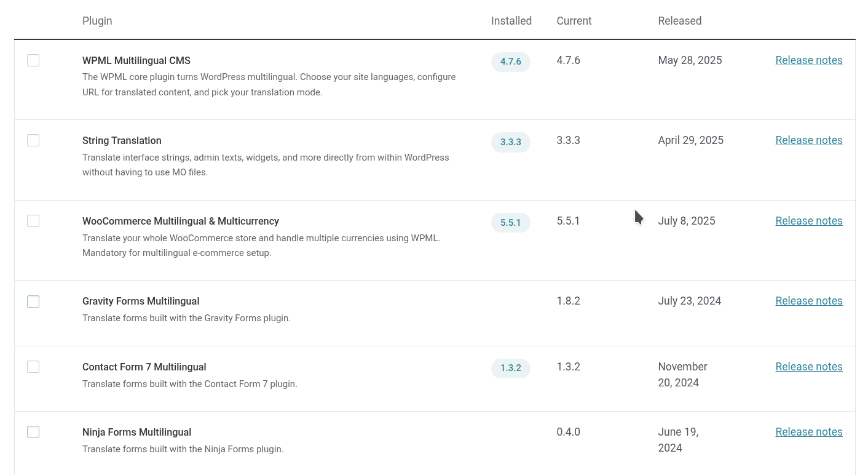Select the Ninja Forms Multilingual checkbox
Viewport: 868px width, 475px height.
point(33,432)
